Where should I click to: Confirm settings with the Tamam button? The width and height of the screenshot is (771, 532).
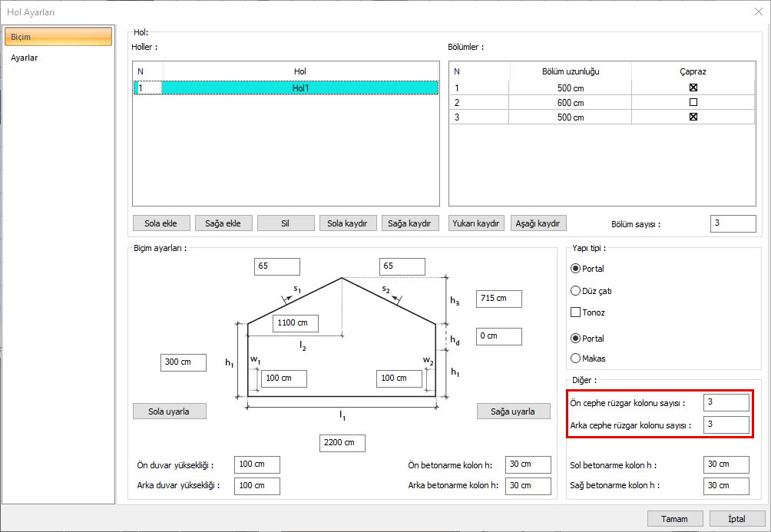click(675, 519)
